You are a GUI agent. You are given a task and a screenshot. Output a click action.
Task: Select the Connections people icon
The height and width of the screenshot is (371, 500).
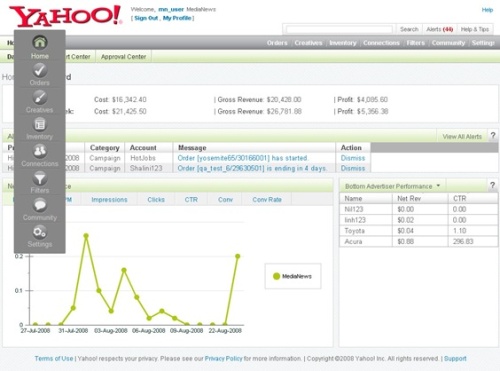[x=40, y=151]
